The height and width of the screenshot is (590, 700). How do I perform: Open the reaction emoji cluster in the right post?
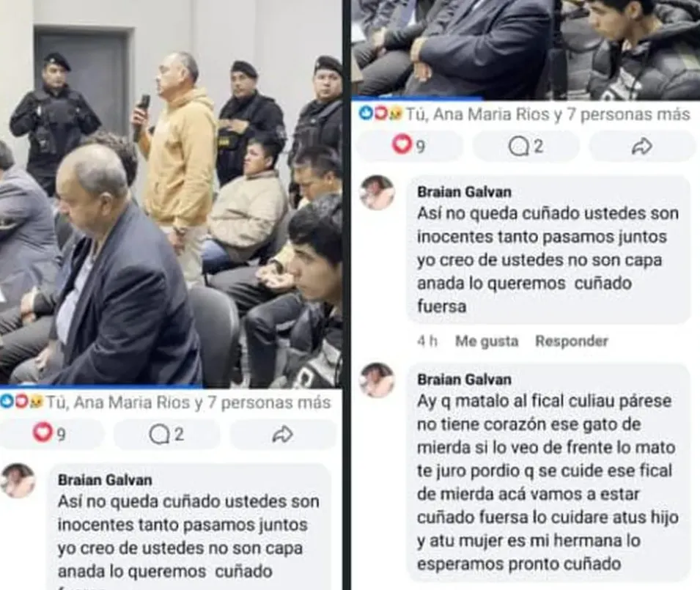point(380,114)
